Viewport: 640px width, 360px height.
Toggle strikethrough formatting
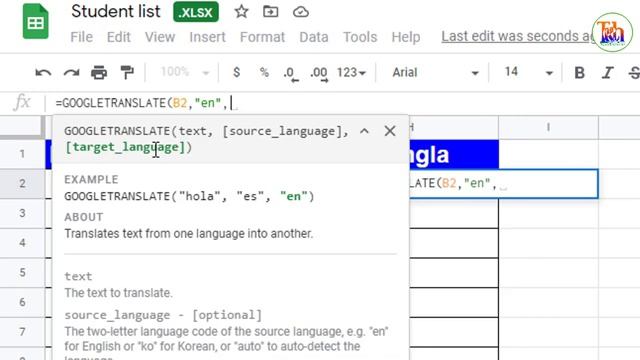pyautogui.click(x=634, y=73)
